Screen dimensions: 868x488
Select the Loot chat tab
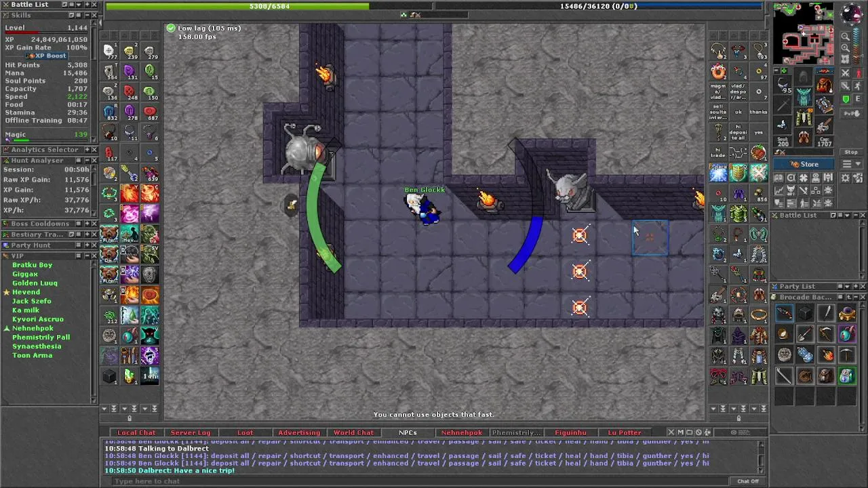245,432
